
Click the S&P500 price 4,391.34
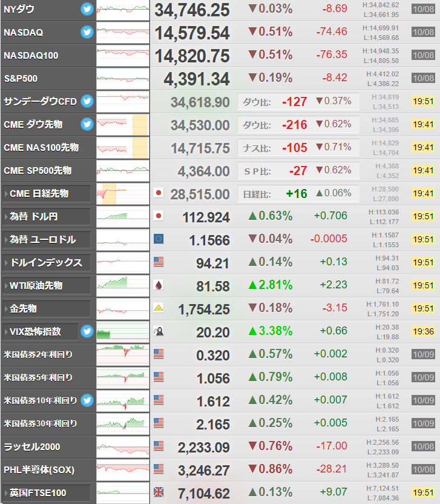tap(197, 79)
